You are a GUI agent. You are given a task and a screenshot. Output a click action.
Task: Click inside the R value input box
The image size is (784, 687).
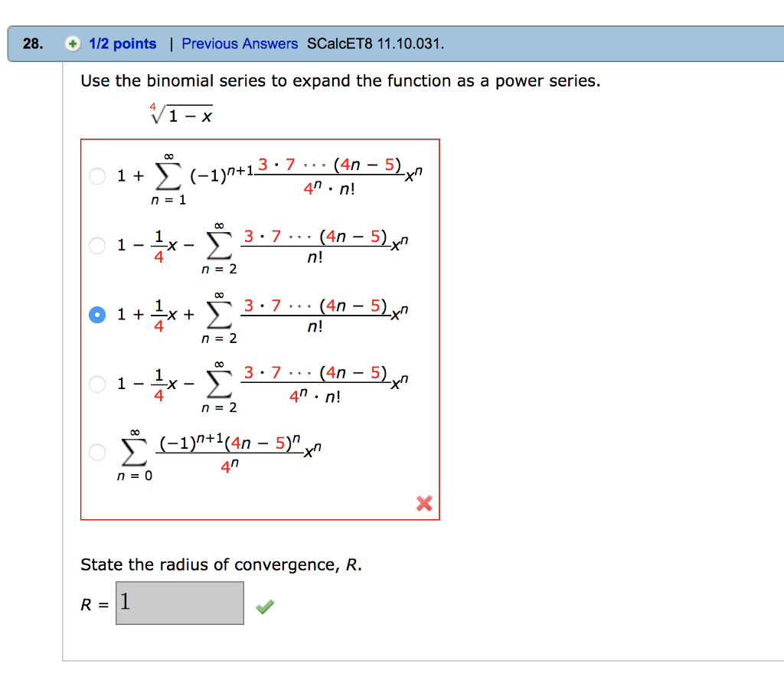(179, 603)
